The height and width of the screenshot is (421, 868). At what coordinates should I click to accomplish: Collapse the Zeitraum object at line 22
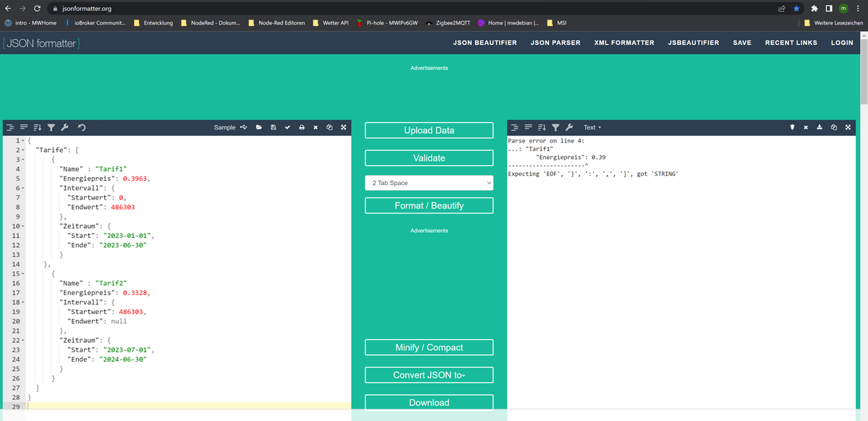coord(23,340)
